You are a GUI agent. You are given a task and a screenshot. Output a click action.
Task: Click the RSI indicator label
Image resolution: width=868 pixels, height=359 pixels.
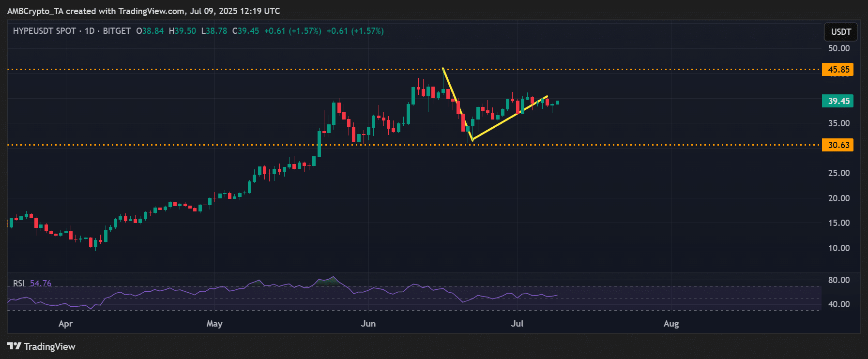pyautogui.click(x=19, y=283)
